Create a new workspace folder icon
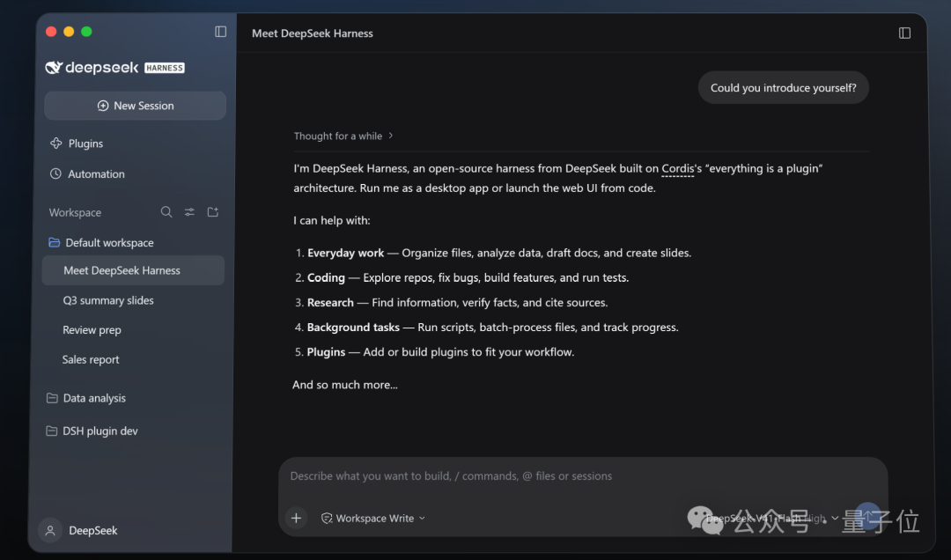 [x=213, y=211]
